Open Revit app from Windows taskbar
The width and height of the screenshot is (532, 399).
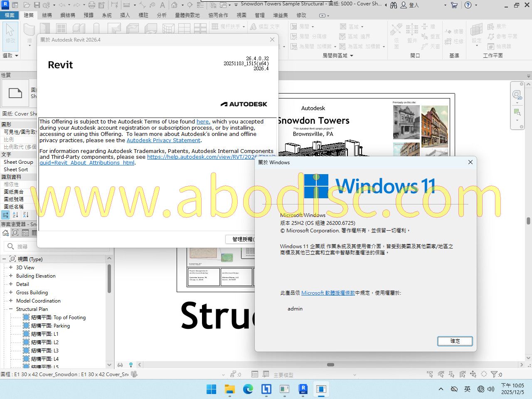303,389
